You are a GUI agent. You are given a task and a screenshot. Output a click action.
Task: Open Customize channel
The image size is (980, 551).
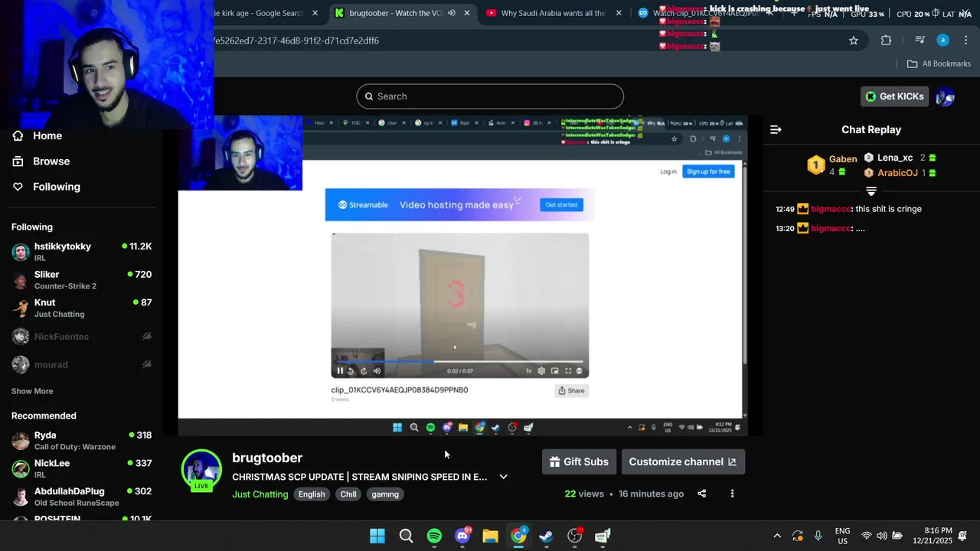coord(683,461)
